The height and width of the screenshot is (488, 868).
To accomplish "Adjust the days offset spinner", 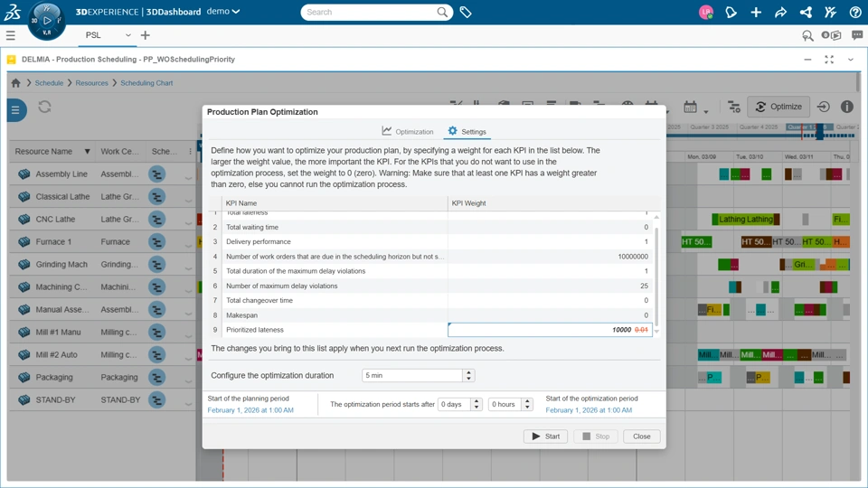I will click(x=476, y=405).
